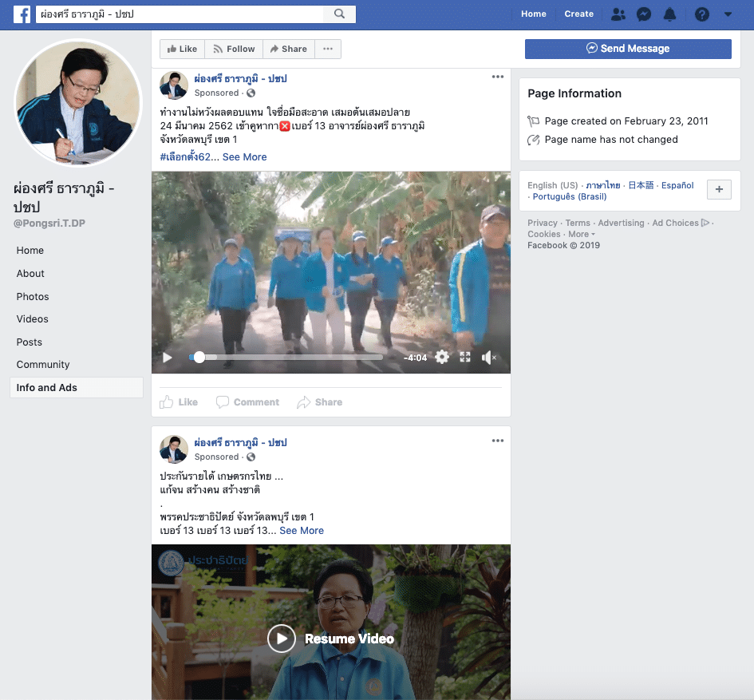The width and height of the screenshot is (754, 700).
Task: Toggle Like on the page header
Action: coord(182,49)
